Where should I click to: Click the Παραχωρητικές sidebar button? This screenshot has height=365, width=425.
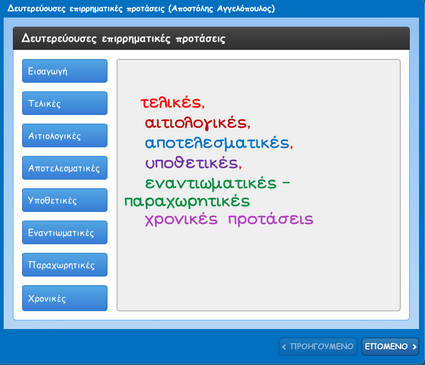pos(65,265)
